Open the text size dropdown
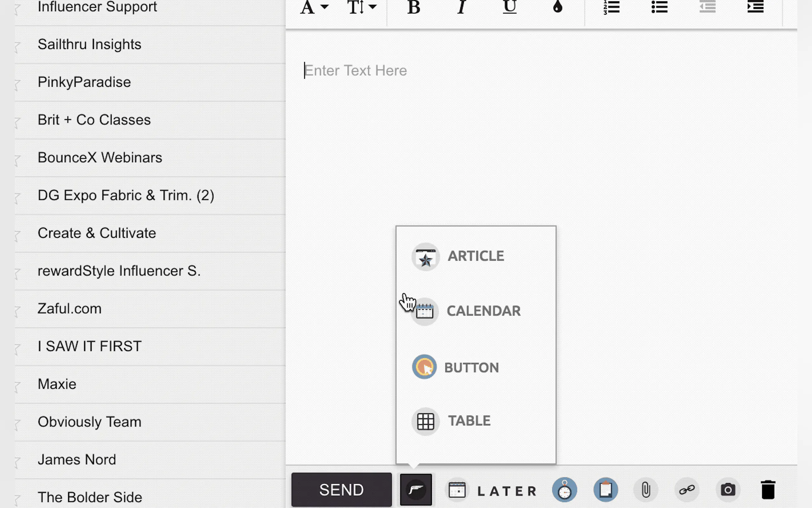812x508 pixels. pyautogui.click(x=361, y=7)
